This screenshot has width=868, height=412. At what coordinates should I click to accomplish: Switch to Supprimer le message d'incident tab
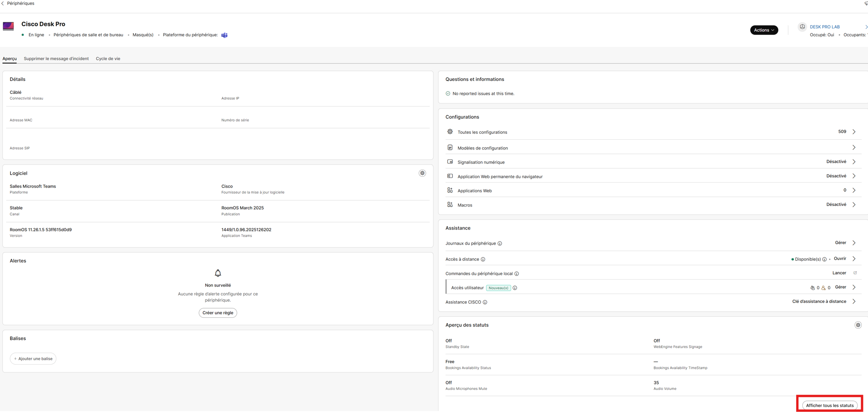pos(56,58)
